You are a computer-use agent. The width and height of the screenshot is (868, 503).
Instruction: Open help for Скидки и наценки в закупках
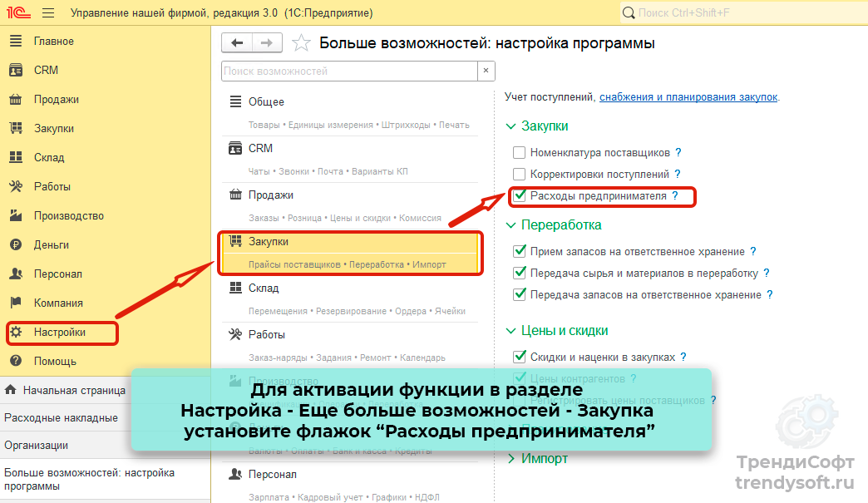coord(683,357)
